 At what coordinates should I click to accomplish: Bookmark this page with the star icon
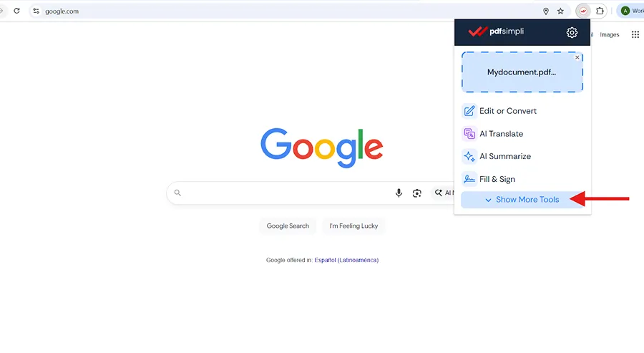(x=560, y=11)
